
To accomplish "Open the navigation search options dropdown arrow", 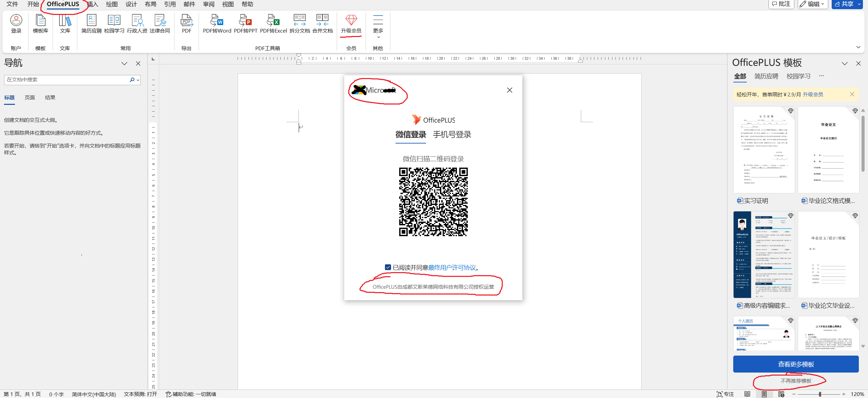I will click(x=138, y=80).
